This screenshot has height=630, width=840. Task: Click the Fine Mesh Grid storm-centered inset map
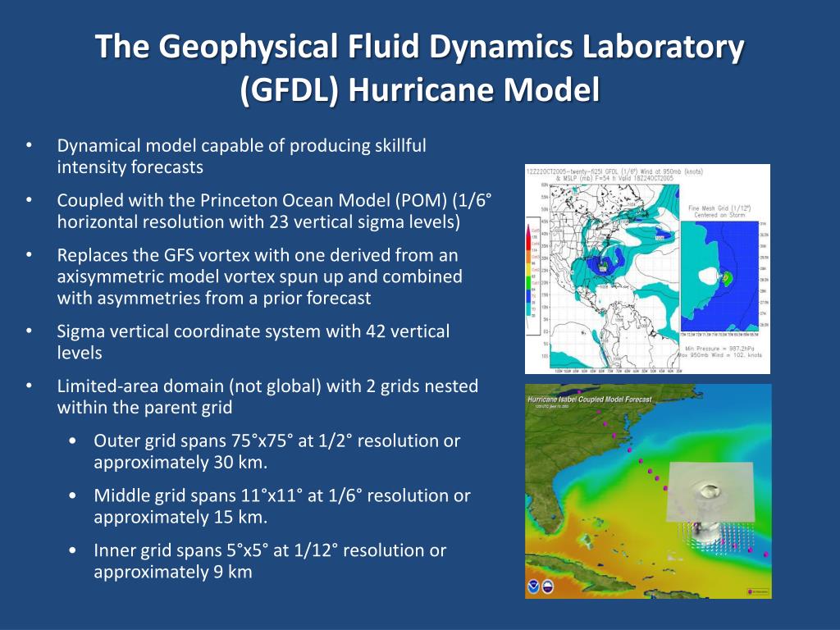(x=720, y=277)
